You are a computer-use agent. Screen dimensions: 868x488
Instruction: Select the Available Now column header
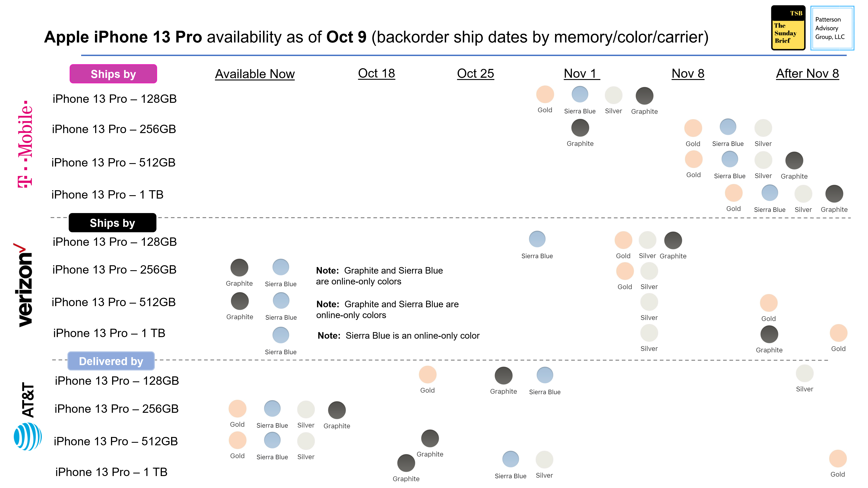point(255,74)
